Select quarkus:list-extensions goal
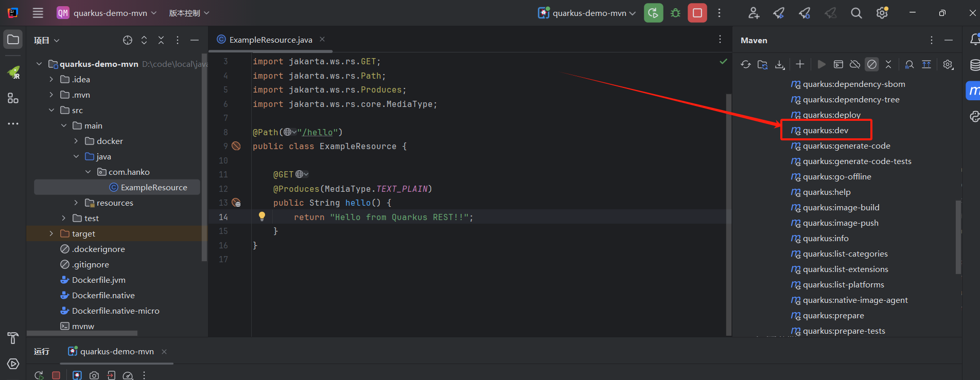This screenshot has width=980, height=380. pyautogui.click(x=846, y=269)
